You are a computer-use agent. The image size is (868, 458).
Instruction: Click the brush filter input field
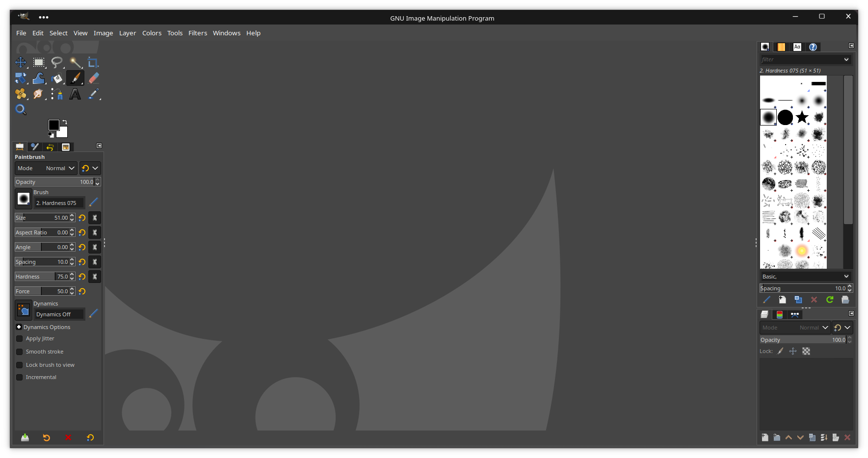click(x=801, y=59)
